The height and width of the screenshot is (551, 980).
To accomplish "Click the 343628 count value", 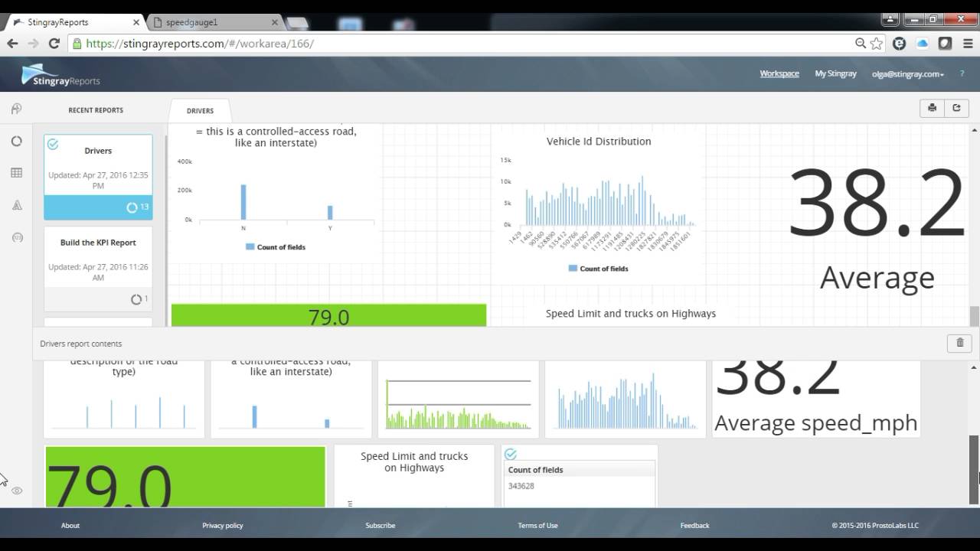I will (521, 486).
